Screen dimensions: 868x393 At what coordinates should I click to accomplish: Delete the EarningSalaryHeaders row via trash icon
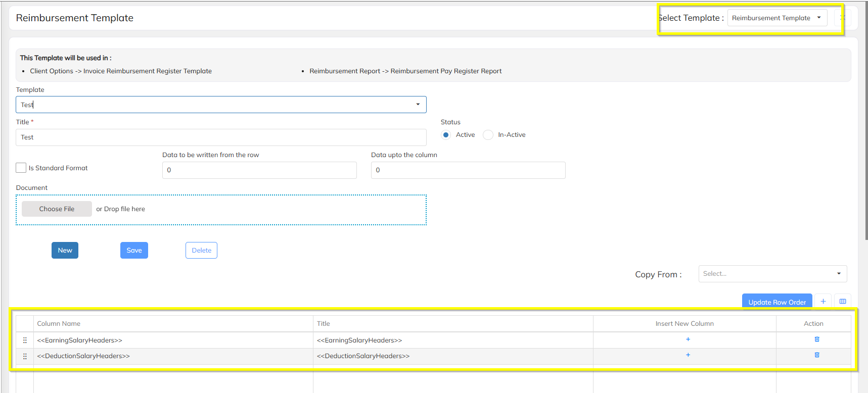point(816,339)
